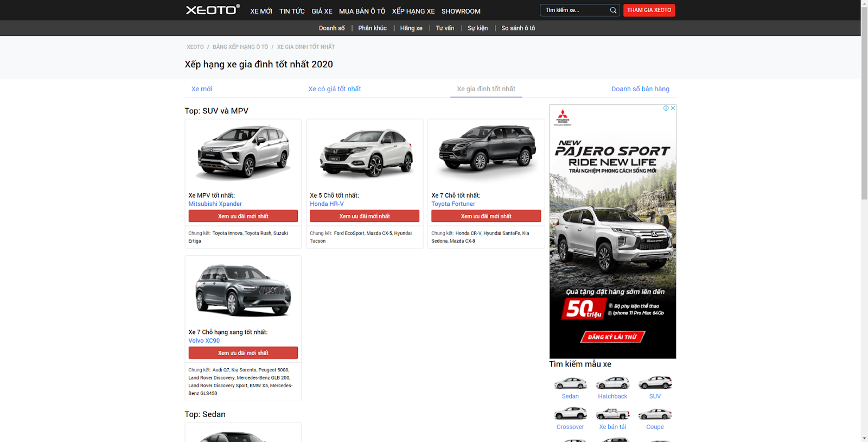
Task: Click the Coupe body type icon
Action: (x=655, y=414)
